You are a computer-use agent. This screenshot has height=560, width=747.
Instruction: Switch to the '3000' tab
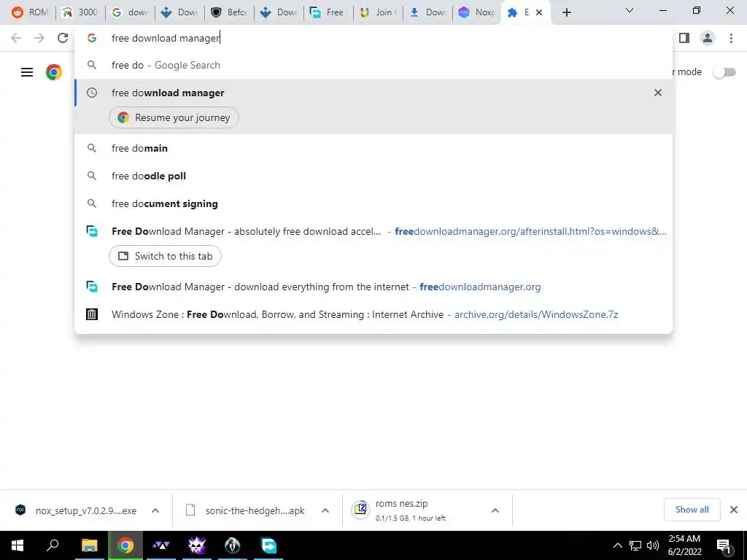click(80, 12)
